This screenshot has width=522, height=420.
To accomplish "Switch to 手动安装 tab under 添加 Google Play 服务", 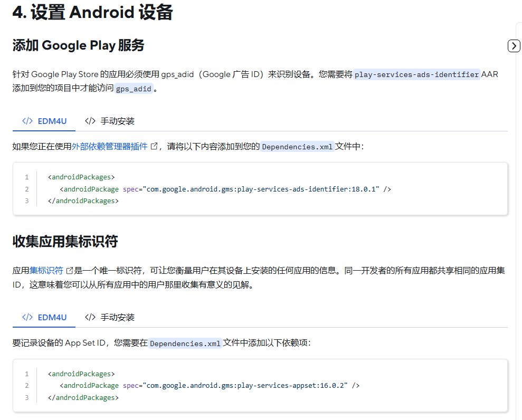I will 110,121.
